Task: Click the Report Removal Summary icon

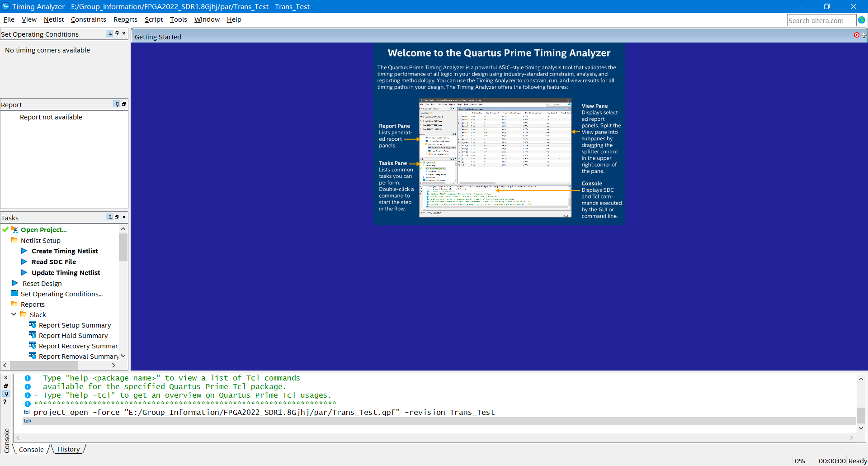Action: tap(33, 356)
